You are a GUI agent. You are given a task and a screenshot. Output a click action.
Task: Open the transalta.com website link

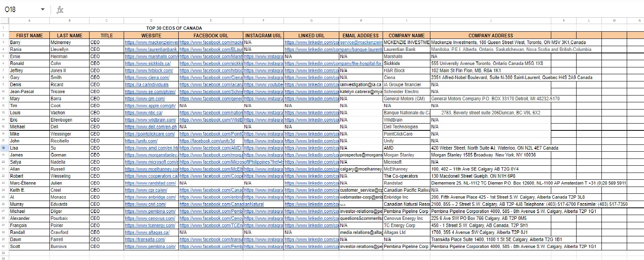click(x=145, y=239)
